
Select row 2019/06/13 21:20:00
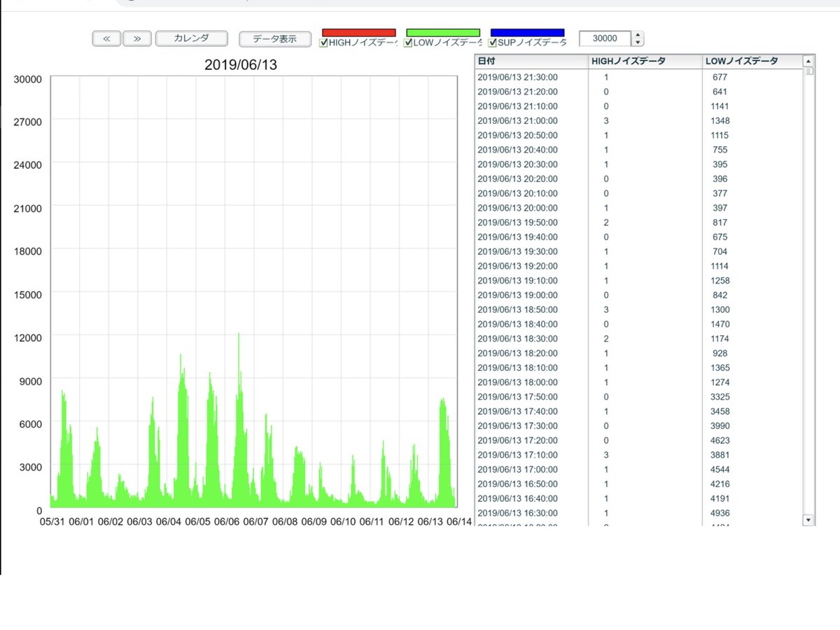tap(638, 92)
